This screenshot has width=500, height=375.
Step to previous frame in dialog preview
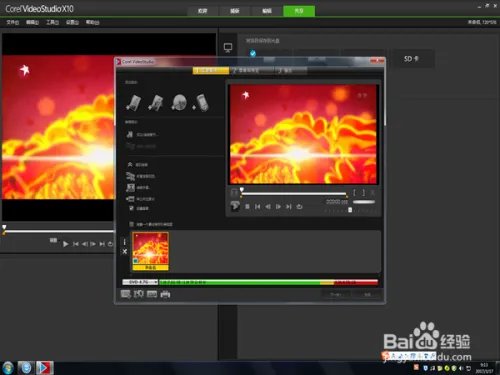pyautogui.click(x=268, y=207)
